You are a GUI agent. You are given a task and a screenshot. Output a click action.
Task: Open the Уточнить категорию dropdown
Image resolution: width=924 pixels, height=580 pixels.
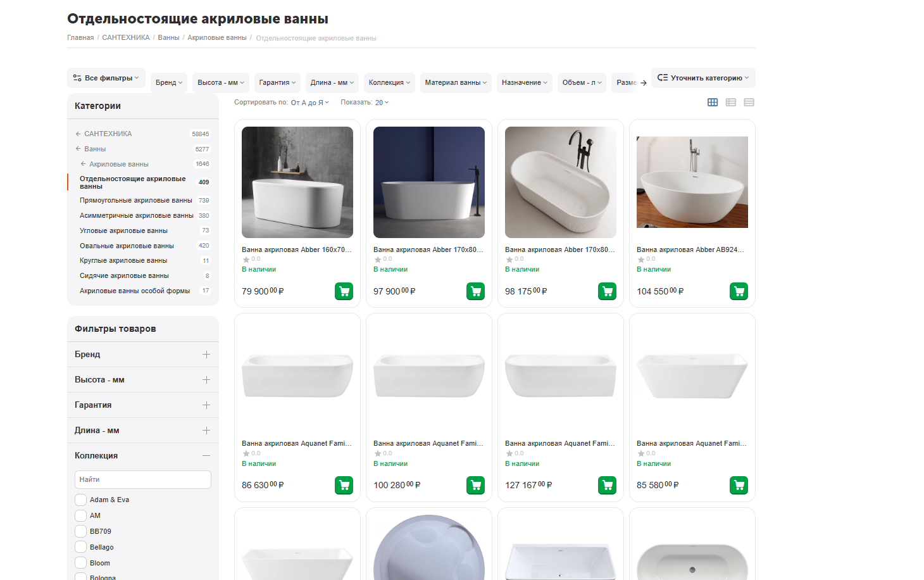[703, 78]
